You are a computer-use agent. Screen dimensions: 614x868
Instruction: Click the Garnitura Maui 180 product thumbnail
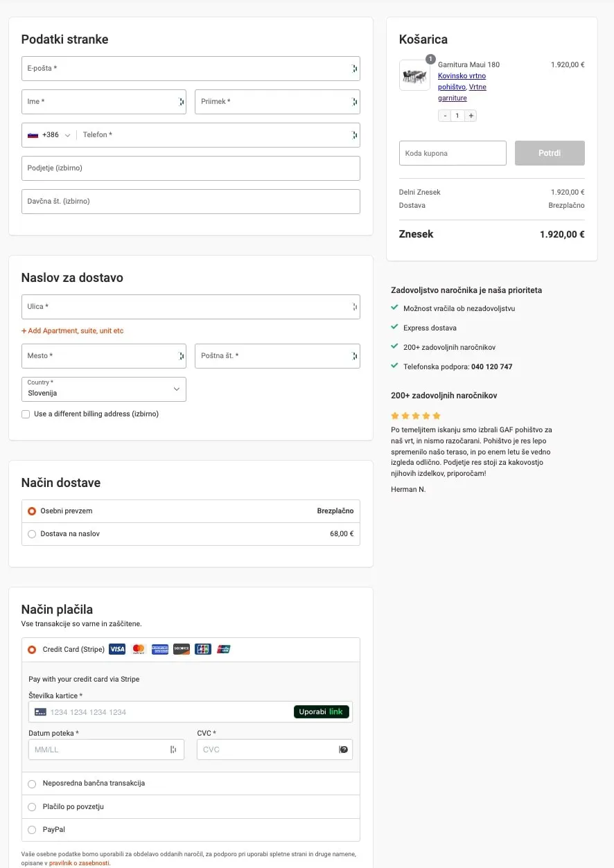point(415,75)
